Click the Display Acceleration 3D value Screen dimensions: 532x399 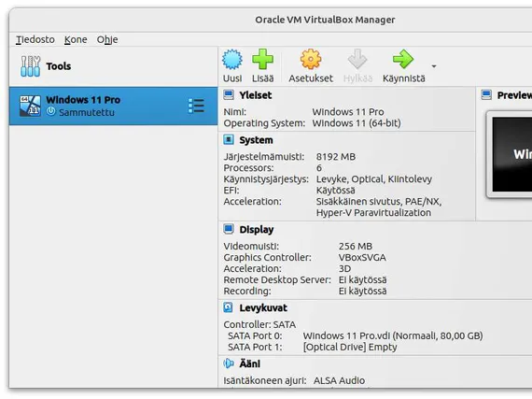[x=344, y=268]
